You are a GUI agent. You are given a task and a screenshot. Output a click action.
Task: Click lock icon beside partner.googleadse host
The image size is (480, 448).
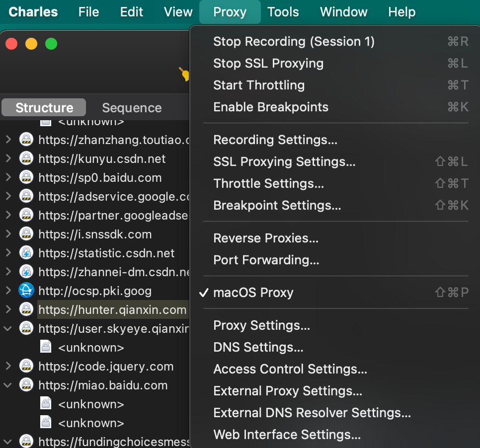click(x=26, y=215)
